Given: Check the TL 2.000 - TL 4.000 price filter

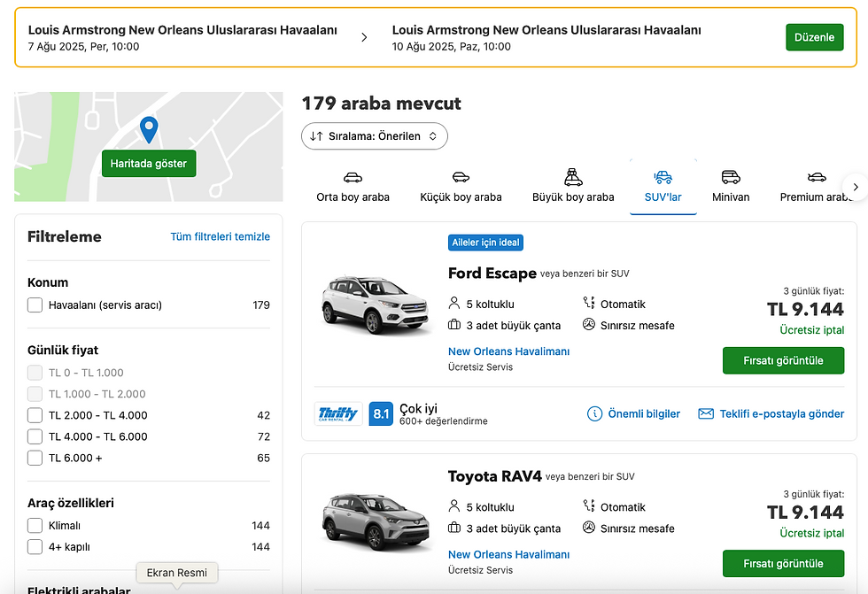Looking at the screenshot, I should pyautogui.click(x=35, y=415).
